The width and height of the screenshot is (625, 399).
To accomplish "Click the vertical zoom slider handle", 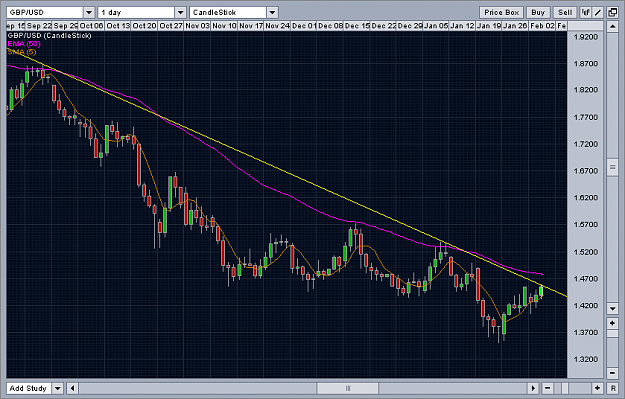I will click(612, 332).
